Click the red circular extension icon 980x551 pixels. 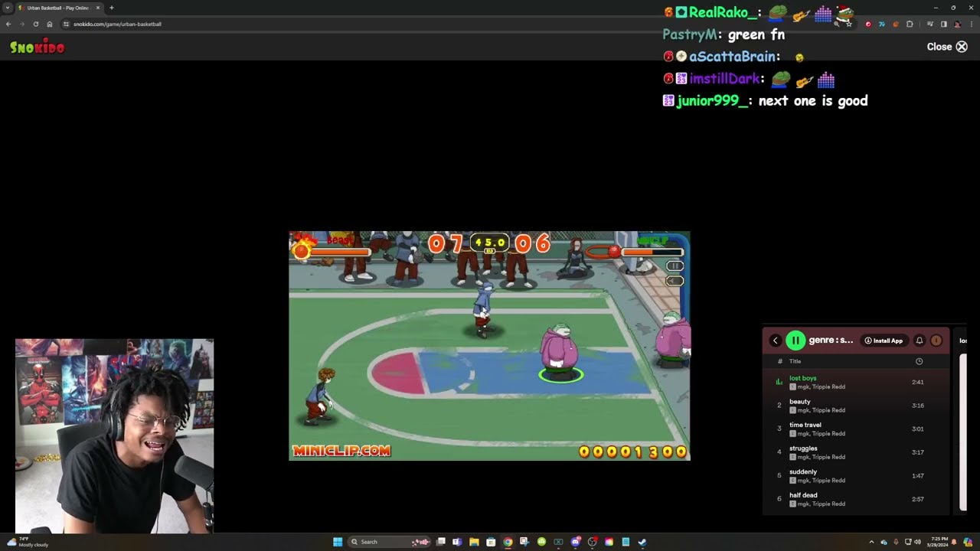pyautogui.click(x=868, y=24)
